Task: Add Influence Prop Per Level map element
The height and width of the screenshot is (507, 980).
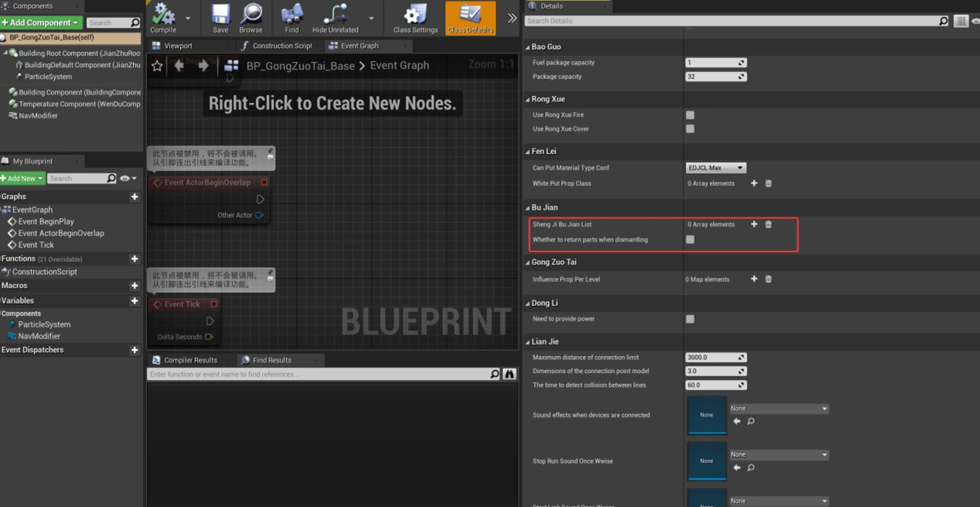Action: tap(754, 279)
